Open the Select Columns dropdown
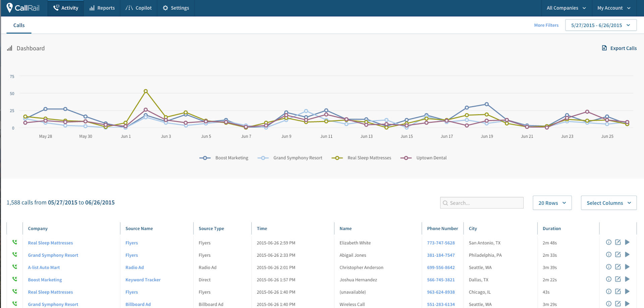Screen dimensions: 644x308 [609, 203]
